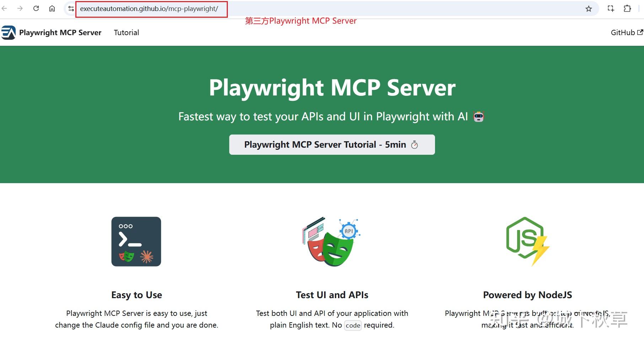
Task: Click inside the browser address bar
Action: coord(149,9)
